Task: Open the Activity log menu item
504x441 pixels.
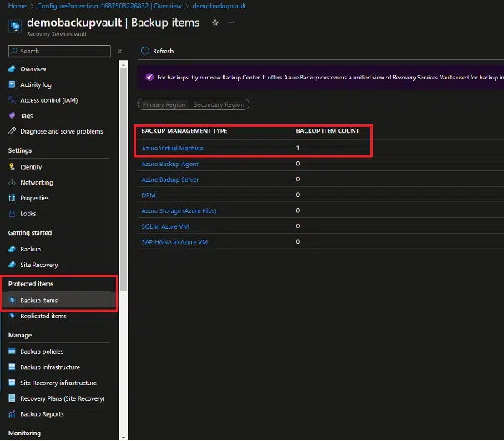Action: click(36, 84)
